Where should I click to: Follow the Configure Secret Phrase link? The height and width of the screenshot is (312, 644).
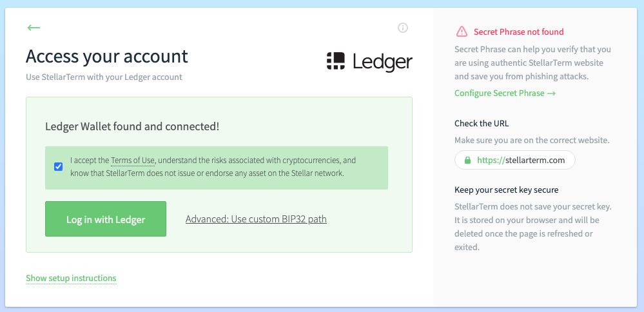coord(505,93)
